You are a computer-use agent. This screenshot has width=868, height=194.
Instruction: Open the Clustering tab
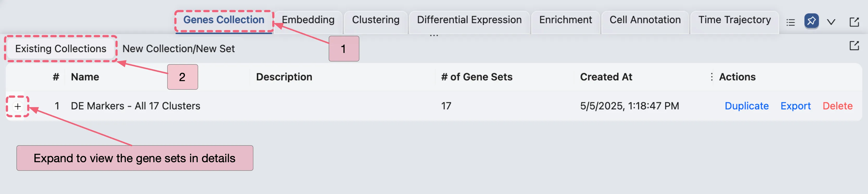click(x=375, y=20)
